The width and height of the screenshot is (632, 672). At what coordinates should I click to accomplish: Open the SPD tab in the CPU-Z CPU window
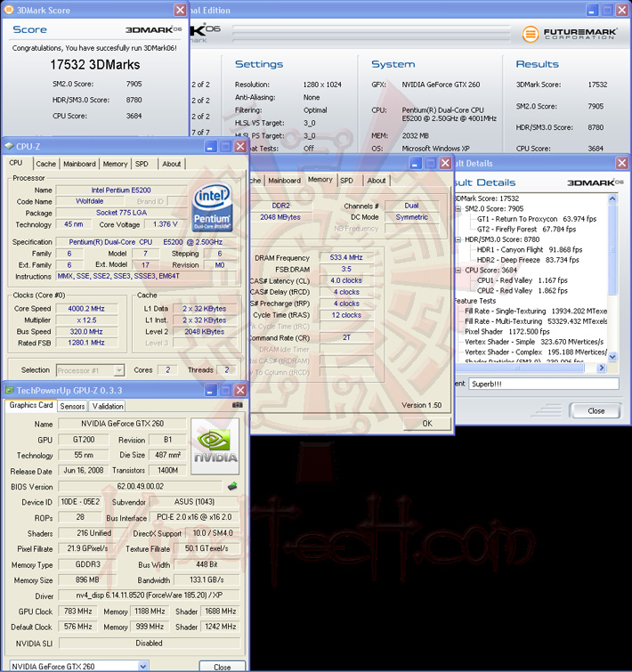click(142, 164)
